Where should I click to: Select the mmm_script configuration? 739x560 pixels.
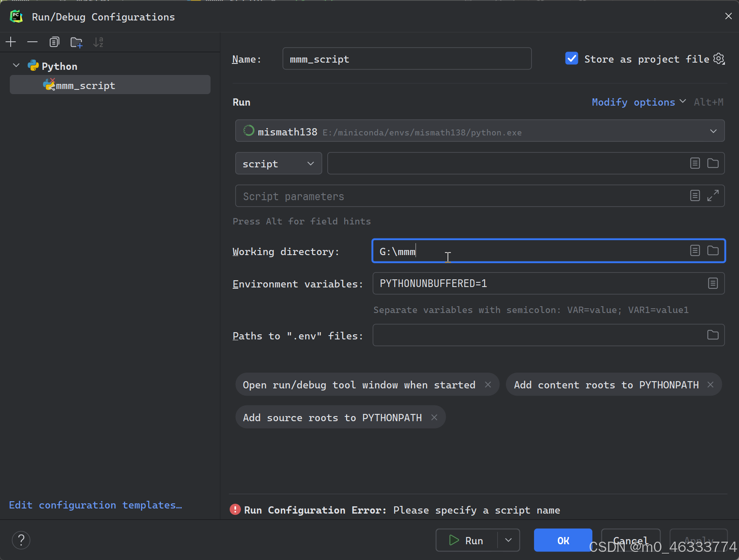(x=110, y=85)
